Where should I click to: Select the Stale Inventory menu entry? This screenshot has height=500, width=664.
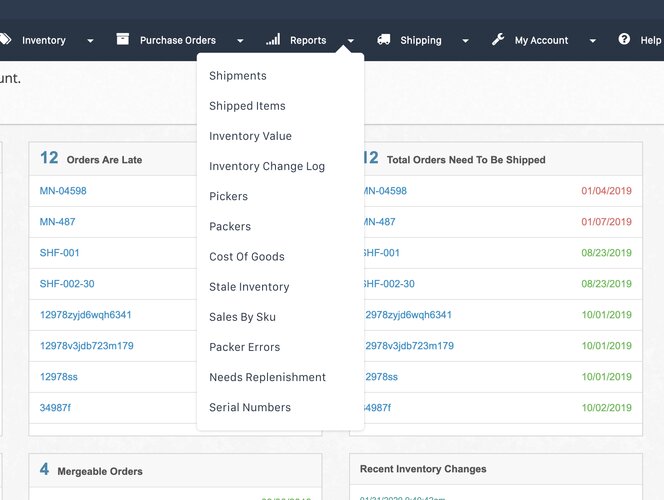coord(249,287)
